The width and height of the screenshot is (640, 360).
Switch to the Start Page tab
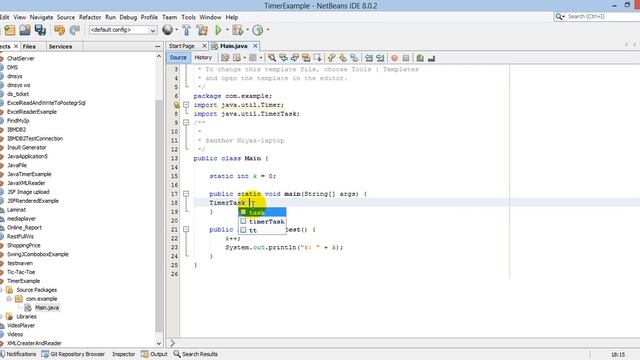click(x=182, y=46)
